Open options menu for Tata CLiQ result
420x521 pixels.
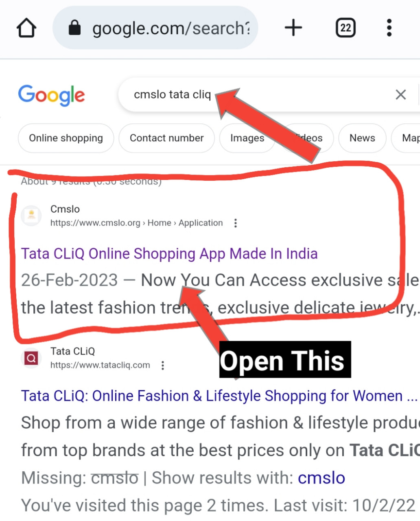162,366
